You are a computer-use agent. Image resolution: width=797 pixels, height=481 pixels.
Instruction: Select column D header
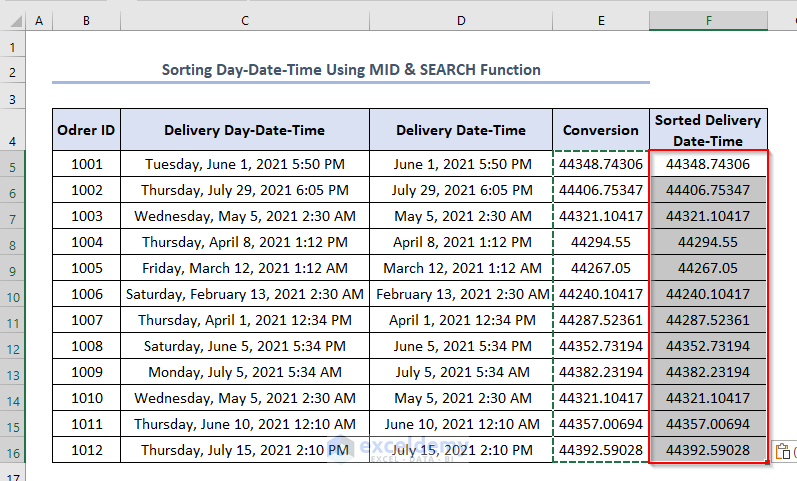460,20
